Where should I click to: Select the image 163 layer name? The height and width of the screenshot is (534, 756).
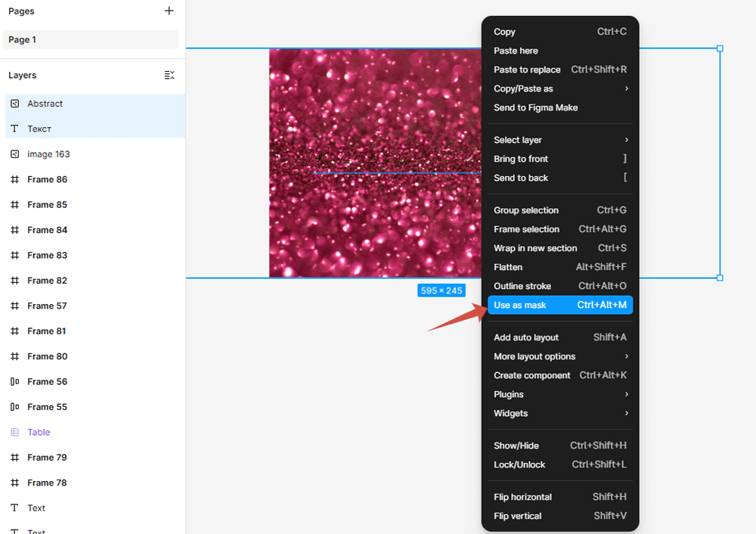48,154
